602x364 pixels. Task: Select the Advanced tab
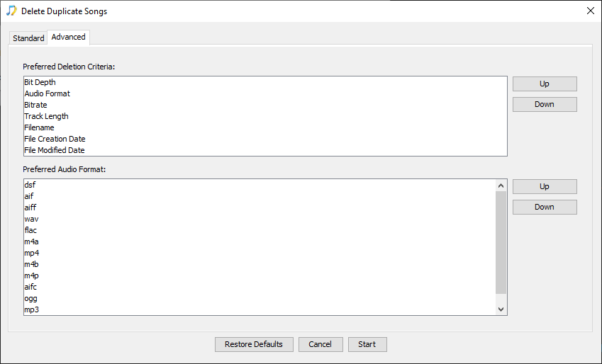pos(68,38)
